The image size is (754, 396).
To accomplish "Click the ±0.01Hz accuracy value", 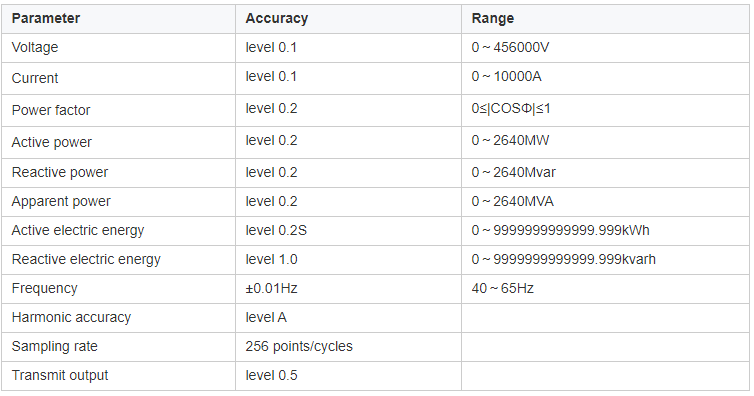I will (271, 288).
